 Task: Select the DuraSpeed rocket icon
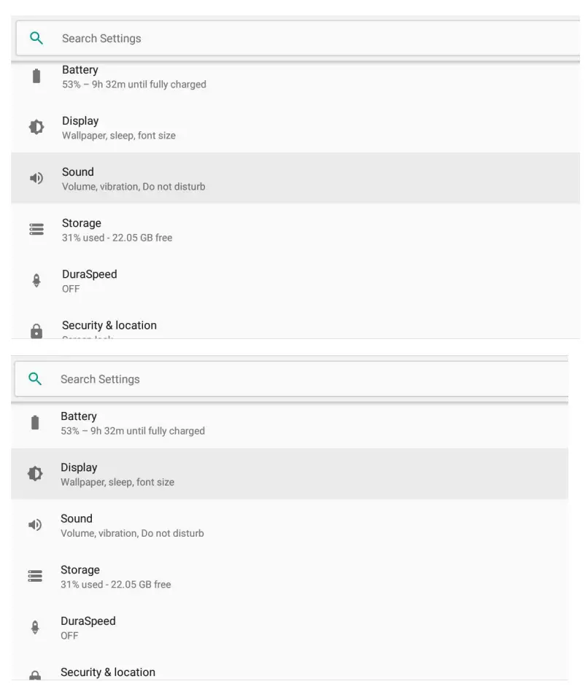[x=36, y=280]
